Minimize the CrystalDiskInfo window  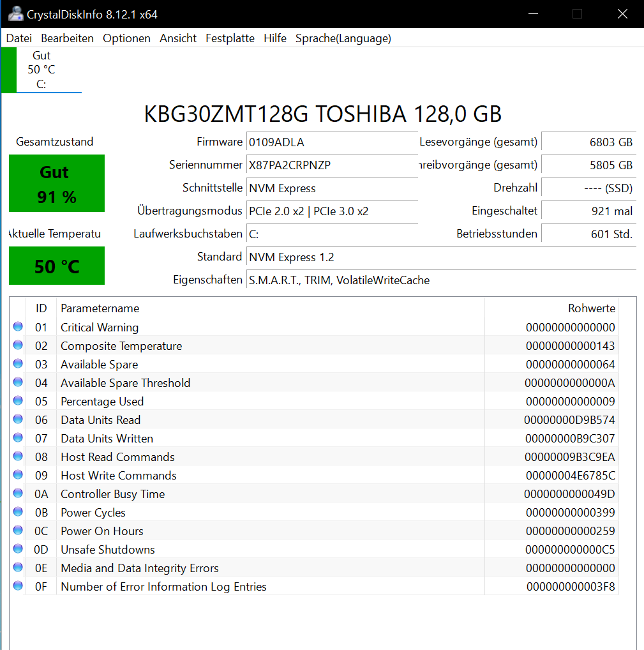tap(534, 14)
